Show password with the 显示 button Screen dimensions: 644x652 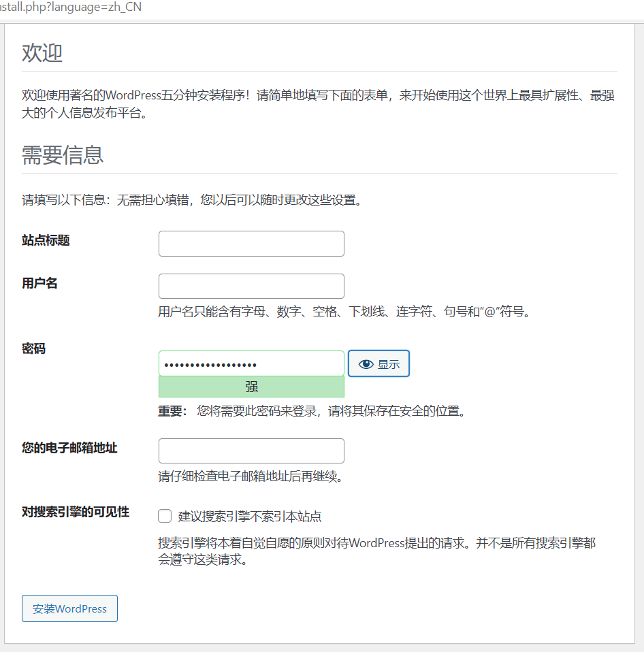pos(379,364)
